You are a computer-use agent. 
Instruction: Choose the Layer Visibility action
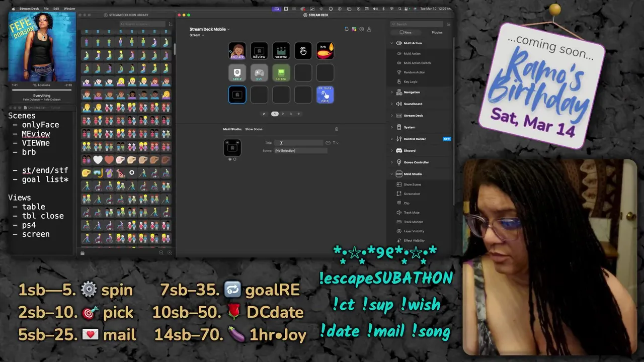[414, 231]
